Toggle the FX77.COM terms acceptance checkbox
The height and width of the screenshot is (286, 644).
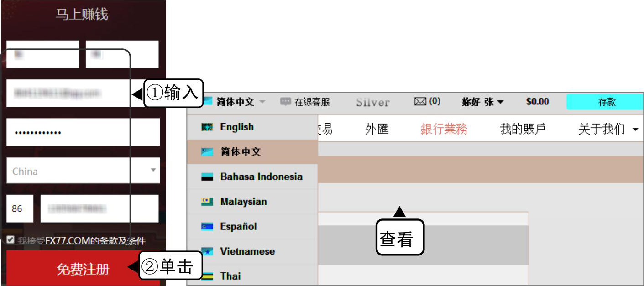pyautogui.click(x=10, y=239)
